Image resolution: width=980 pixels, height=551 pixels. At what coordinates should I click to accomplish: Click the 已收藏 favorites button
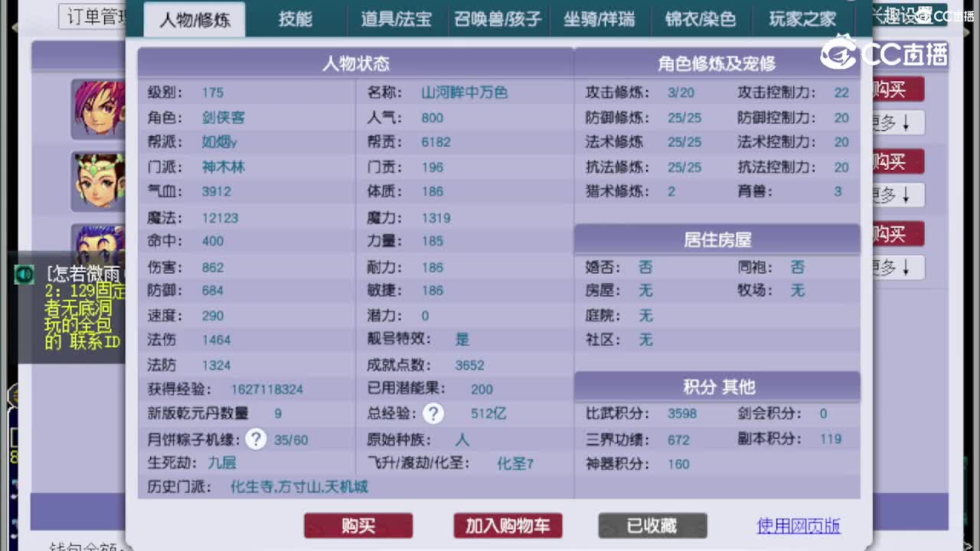(x=652, y=526)
